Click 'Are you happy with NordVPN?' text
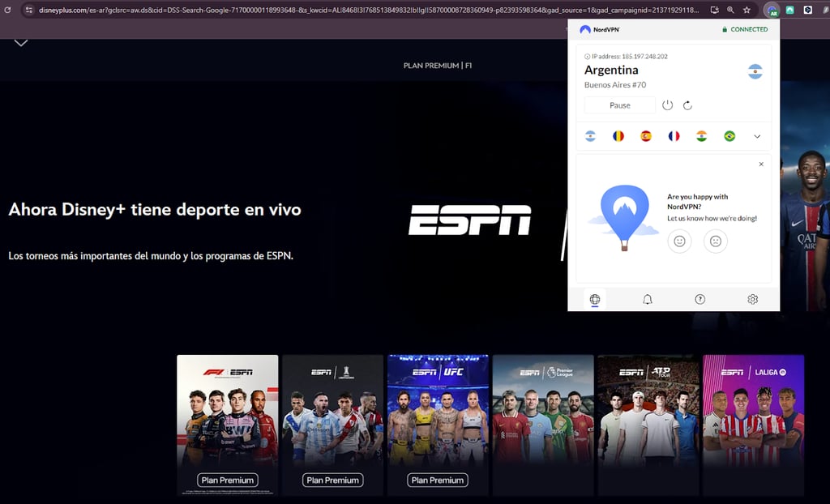This screenshot has width=830, height=504. tap(697, 202)
